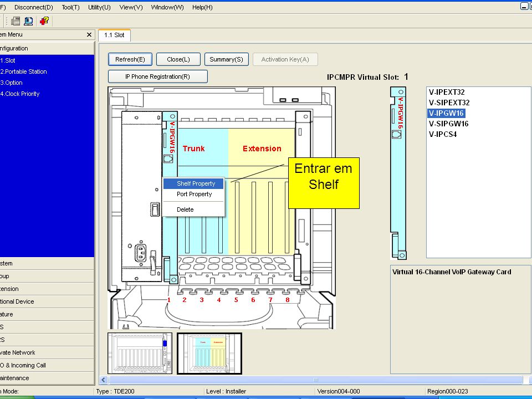Click the scrollbar left arrow
The height and width of the screenshot is (399, 532).
tap(104, 380)
